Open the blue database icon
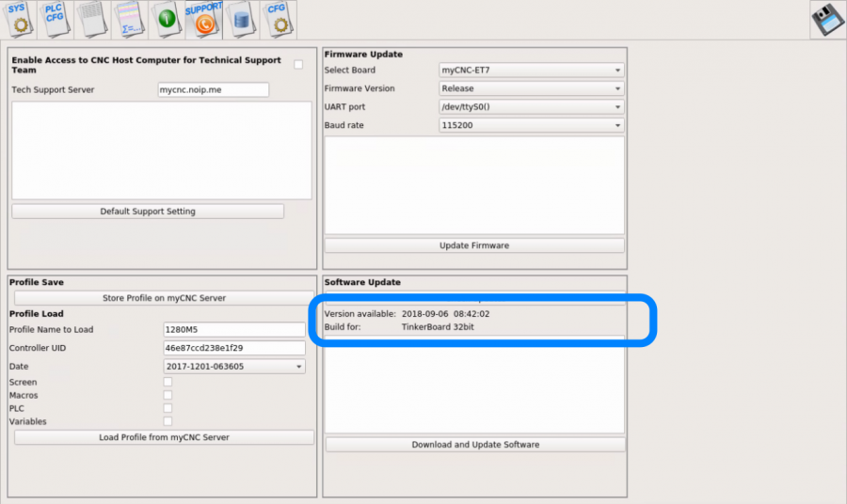Image resolution: width=847 pixels, height=504 pixels. click(241, 19)
